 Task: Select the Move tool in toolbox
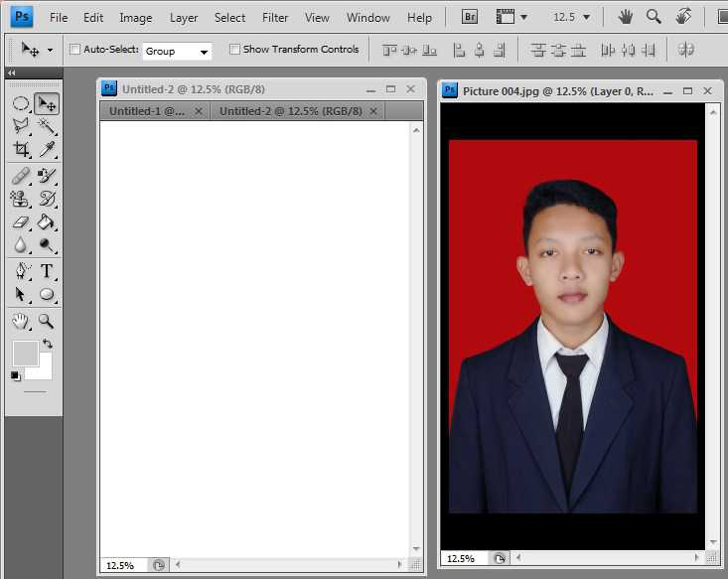[47, 103]
